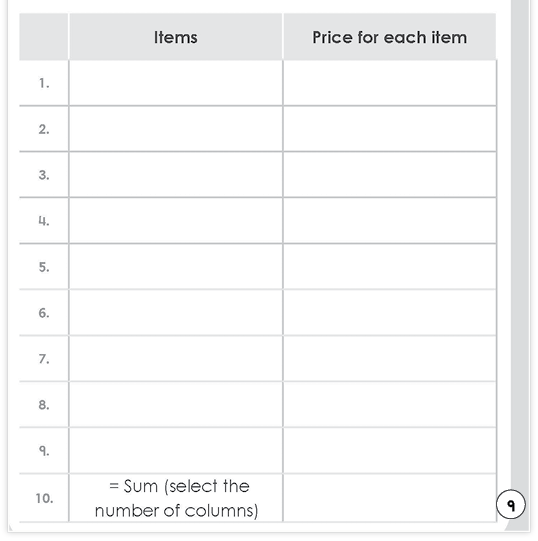The width and height of the screenshot is (538, 541).
Task: Click the Items cell in row 2
Action: (176, 129)
